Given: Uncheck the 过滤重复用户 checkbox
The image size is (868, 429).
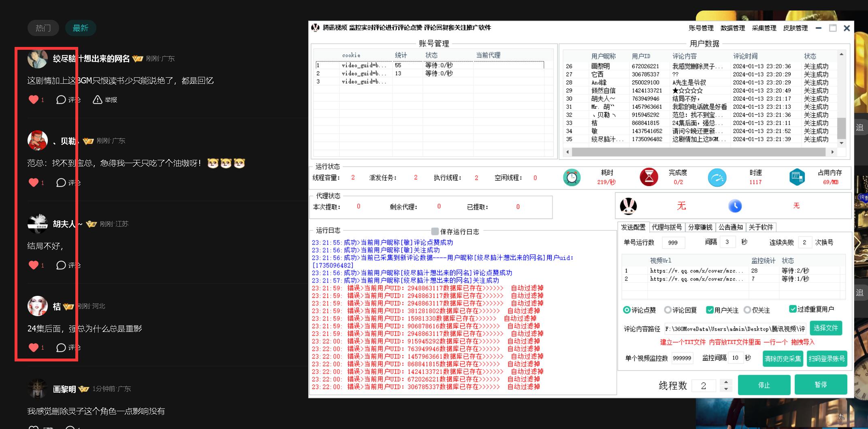Looking at the screenshot, I should 793,309.
